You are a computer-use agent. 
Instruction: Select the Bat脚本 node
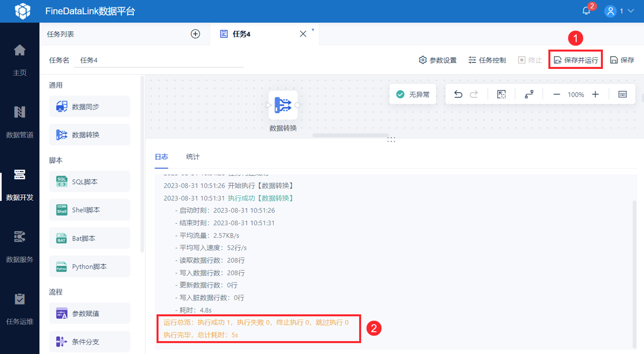click(x=90, y=238)
